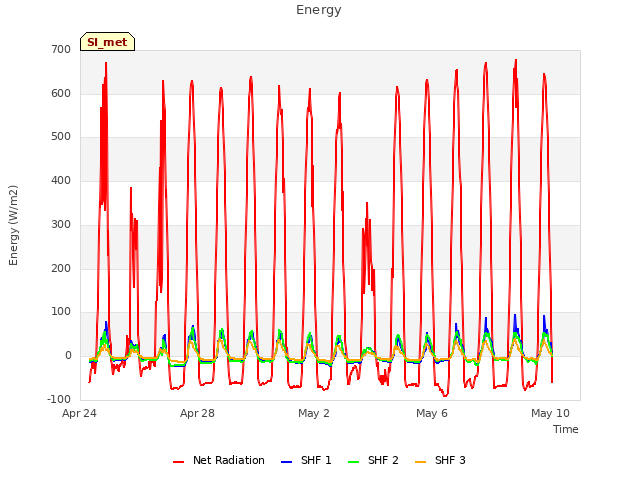Click the red Net Radiation legend swatch

click(178, 462)
